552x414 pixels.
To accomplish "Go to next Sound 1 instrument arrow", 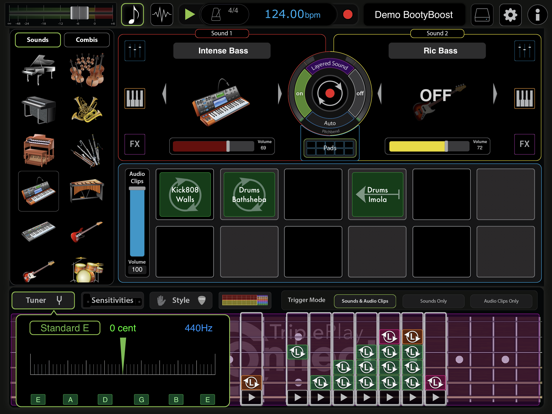I will click(x=280, y=94).
